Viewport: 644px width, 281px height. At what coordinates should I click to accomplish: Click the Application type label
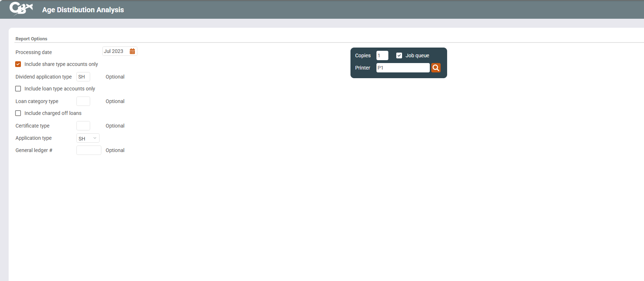click(x=34, y=138)
